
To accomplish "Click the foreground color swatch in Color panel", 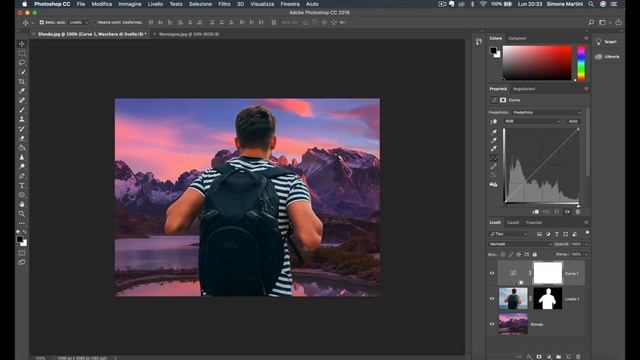I will click(x=493, y=51).
